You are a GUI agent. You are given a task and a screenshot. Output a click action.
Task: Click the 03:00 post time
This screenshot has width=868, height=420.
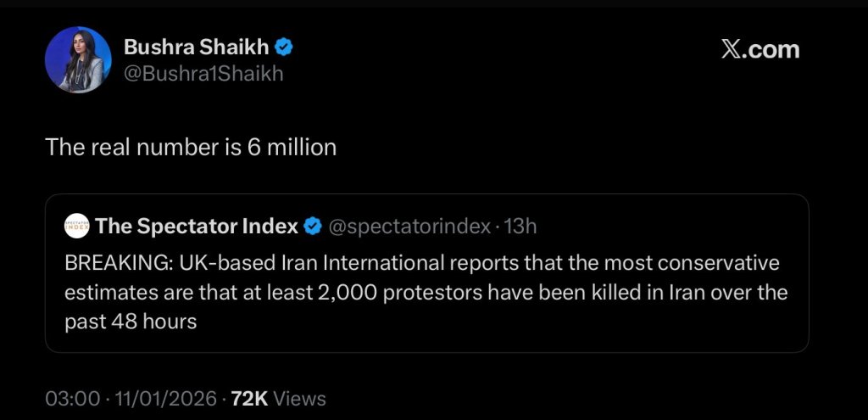click(71, 399)
